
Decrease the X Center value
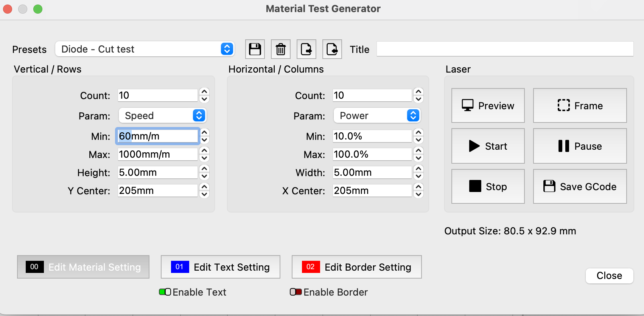coord(418,195)
